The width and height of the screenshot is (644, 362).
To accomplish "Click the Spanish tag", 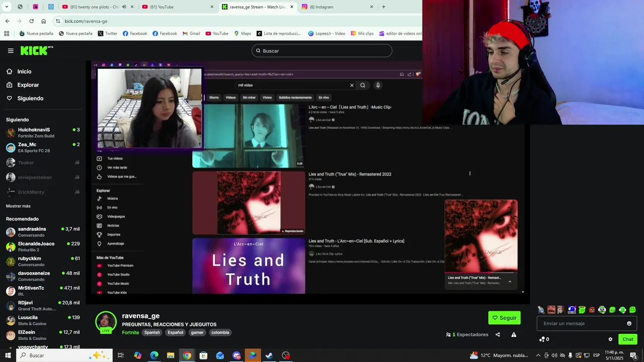I will click(152, 332).
